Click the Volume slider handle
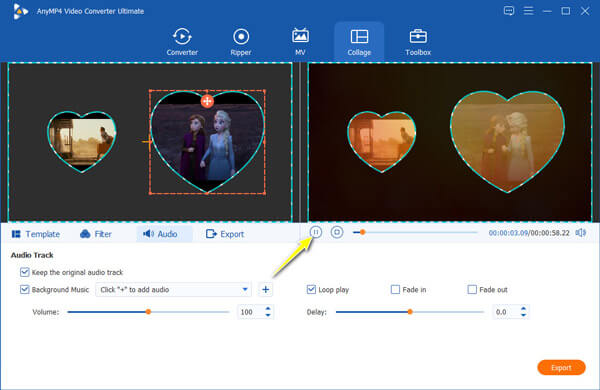 click(x=148, y=312)
